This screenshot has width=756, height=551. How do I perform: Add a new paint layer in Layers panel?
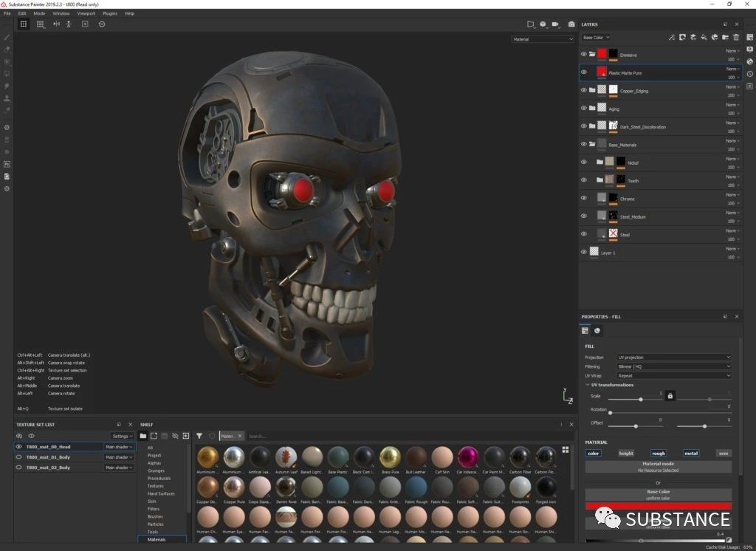point(693,37)
